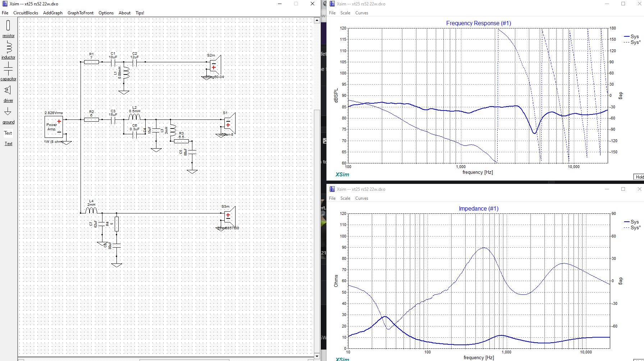The image size is (644, 361).
Task: Click Sys° legend entry in Frequency Response graph
Action: [x=632, y=42]
